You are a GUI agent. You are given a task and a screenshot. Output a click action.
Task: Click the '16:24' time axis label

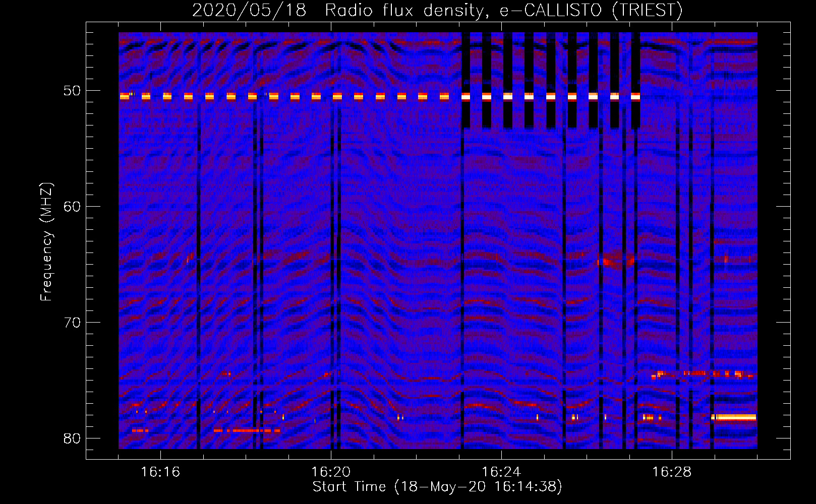(501, 472)
